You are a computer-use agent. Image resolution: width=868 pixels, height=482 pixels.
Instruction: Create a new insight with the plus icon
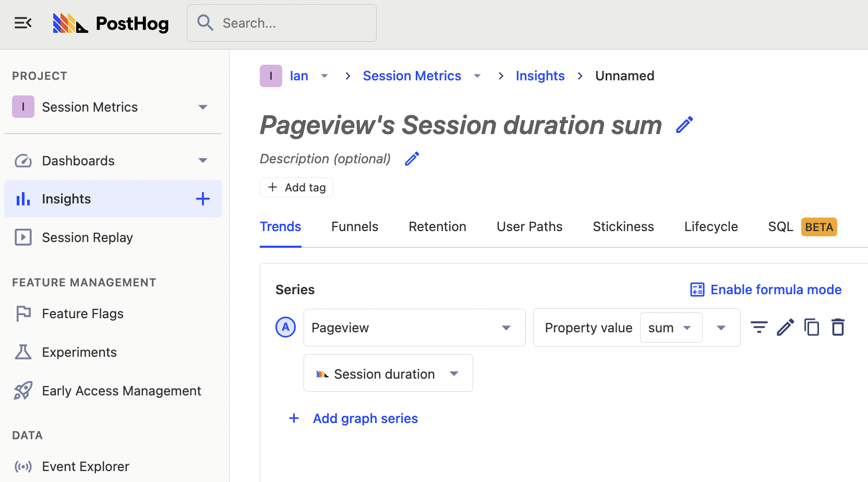202,199
